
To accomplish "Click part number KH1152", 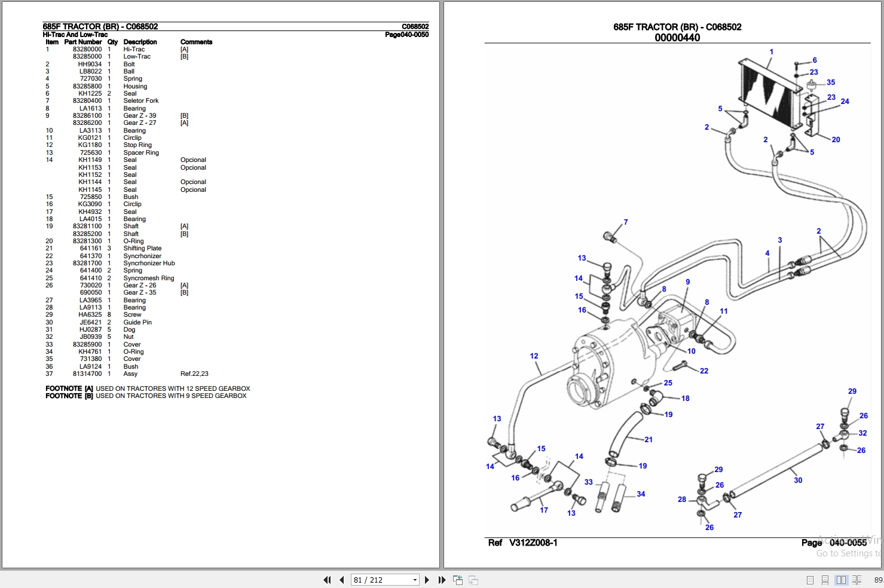I will (90, 174).
